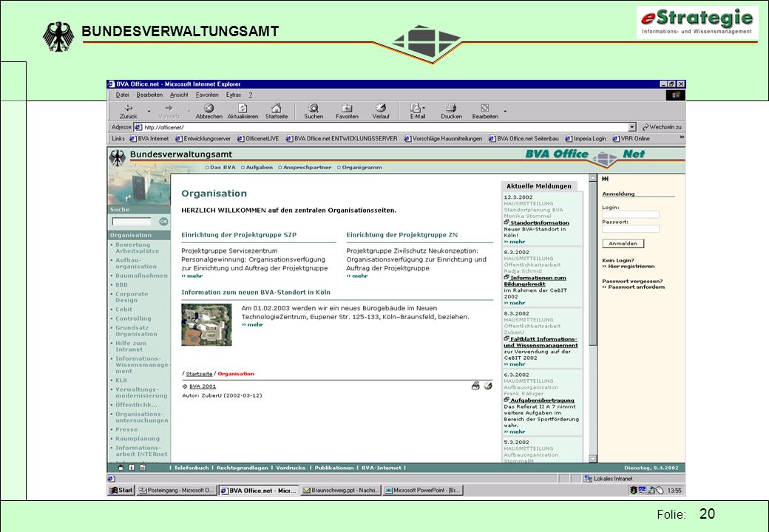Open Controlling in the Organisation sidebar
Viewport: 769px width, 532px height.
coord(133,318)
